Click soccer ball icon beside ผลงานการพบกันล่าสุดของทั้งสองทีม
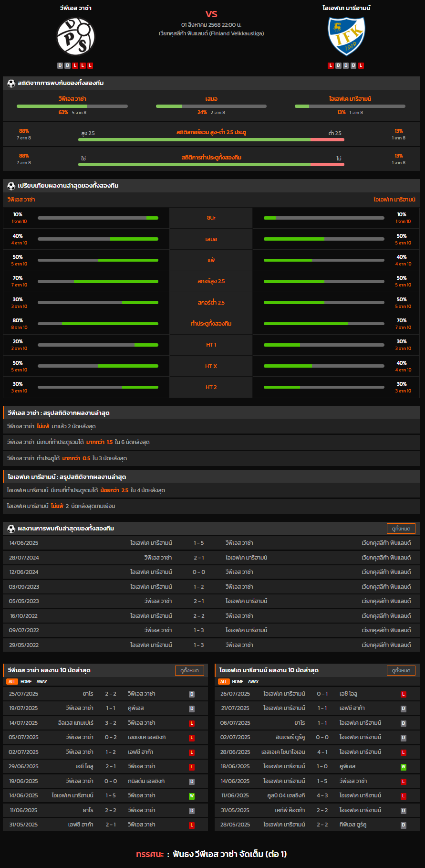 [11, 529]
